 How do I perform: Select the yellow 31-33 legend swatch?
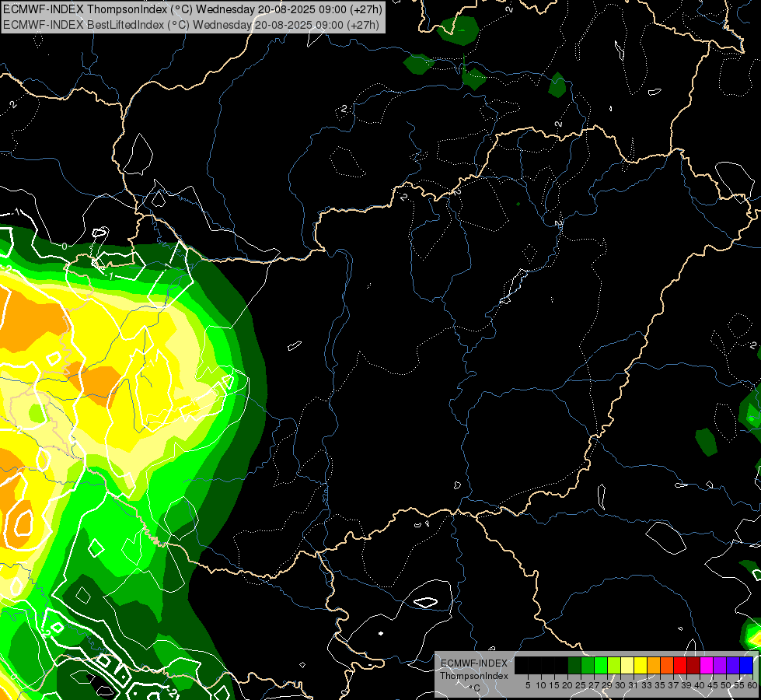(641, 665)
